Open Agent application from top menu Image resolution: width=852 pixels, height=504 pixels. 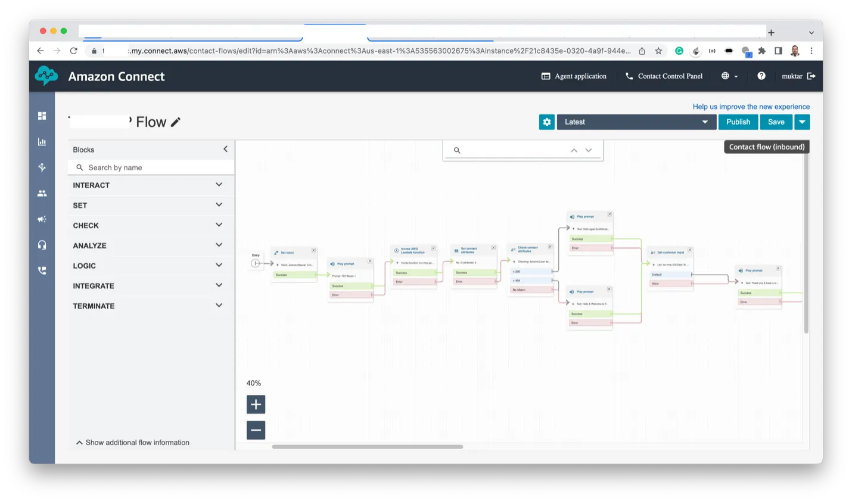[x=574, y=76]
